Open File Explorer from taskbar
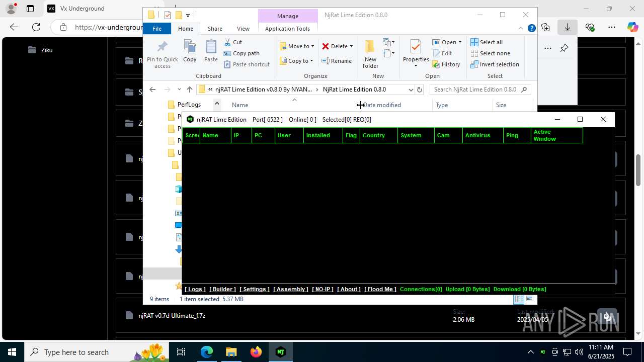This screenshot has height=362, width=644. click(x=231, y=352)
